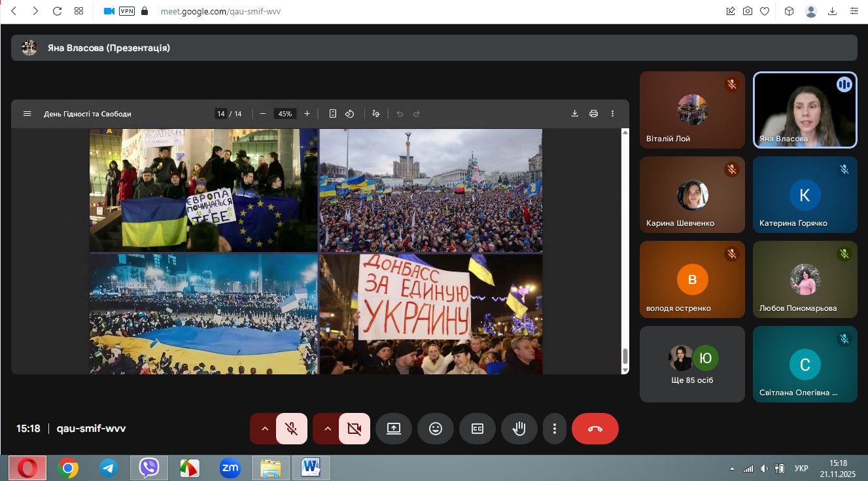Click the fit to page icon
Viewport: 868px width, 481px height.
coord(333,114)
